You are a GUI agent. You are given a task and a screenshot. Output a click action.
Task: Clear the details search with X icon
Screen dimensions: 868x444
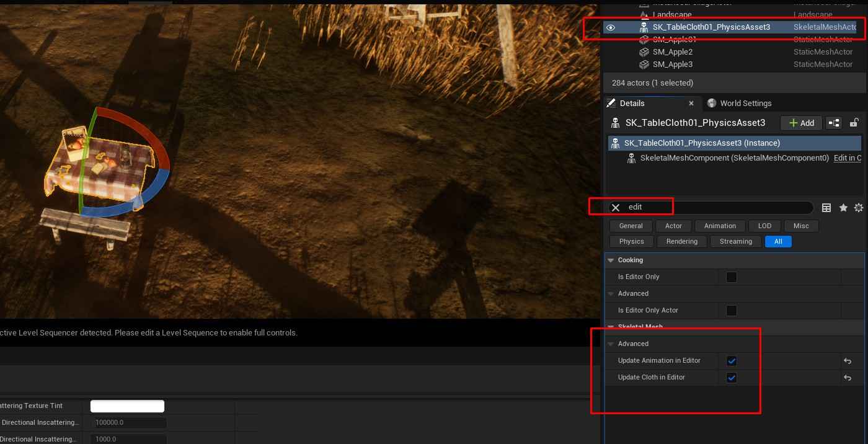(x=616, y=208)
